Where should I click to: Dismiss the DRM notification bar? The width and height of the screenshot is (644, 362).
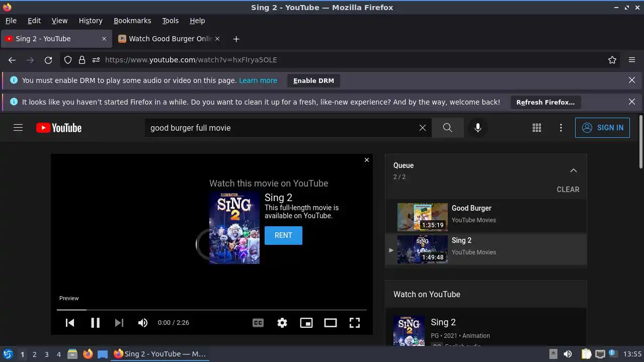[632, 80]
